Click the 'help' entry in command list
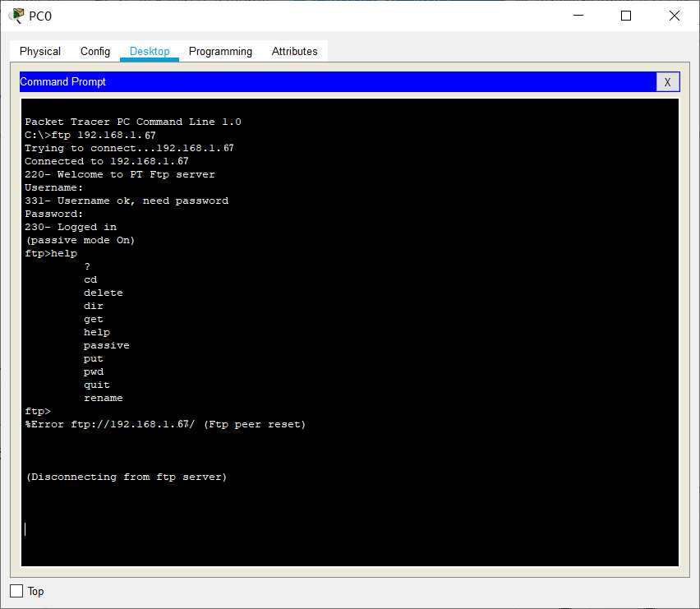The width and height of the screenshot is (700, 609). (x=97, y=333)
